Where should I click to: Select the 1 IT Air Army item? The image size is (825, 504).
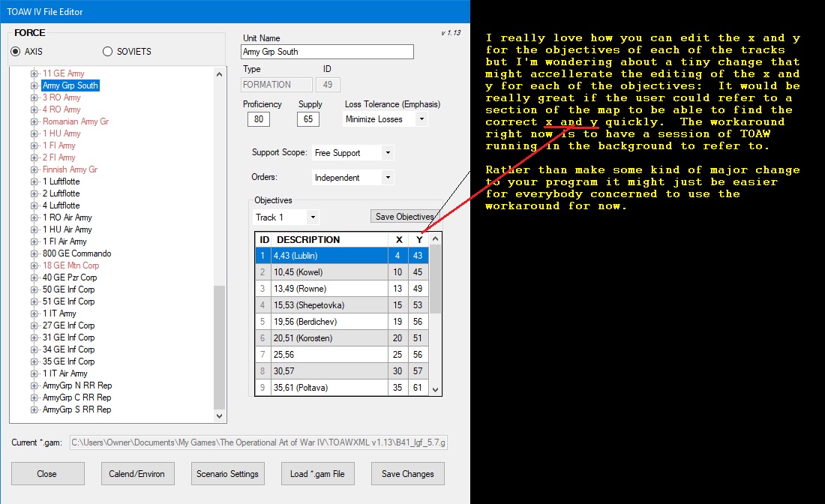tap(65, 373)
